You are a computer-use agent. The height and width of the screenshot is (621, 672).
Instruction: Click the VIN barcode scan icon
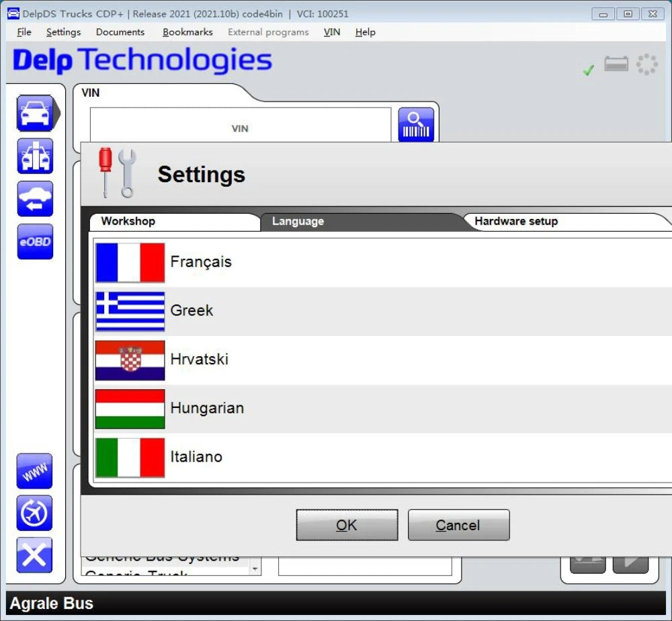pos(416,124)
